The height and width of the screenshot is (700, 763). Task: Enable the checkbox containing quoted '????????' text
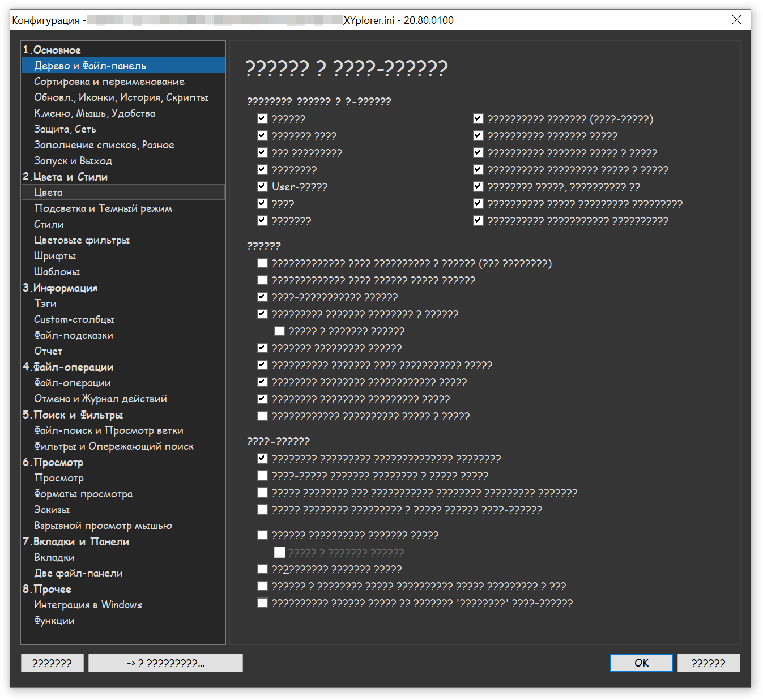pos(262,603)
